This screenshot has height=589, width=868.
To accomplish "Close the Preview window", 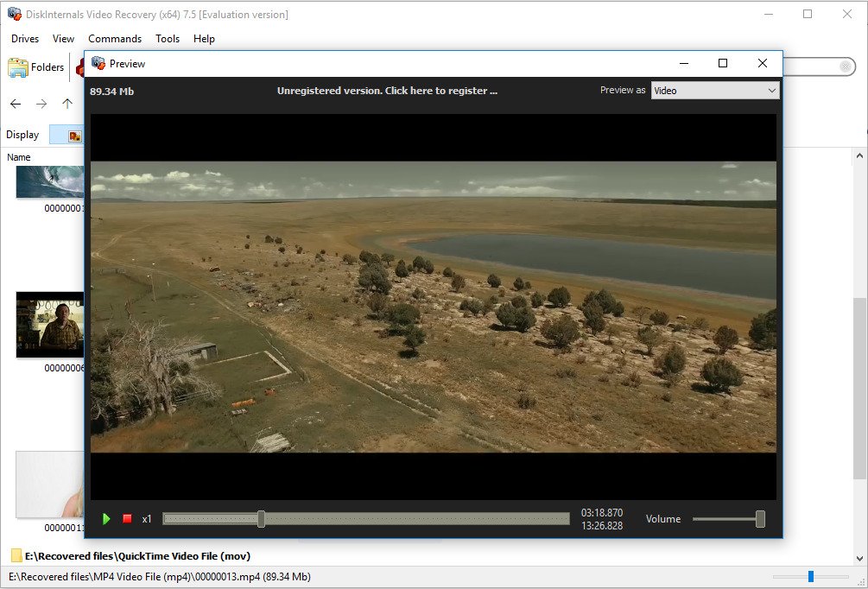I will click(762, 63).
